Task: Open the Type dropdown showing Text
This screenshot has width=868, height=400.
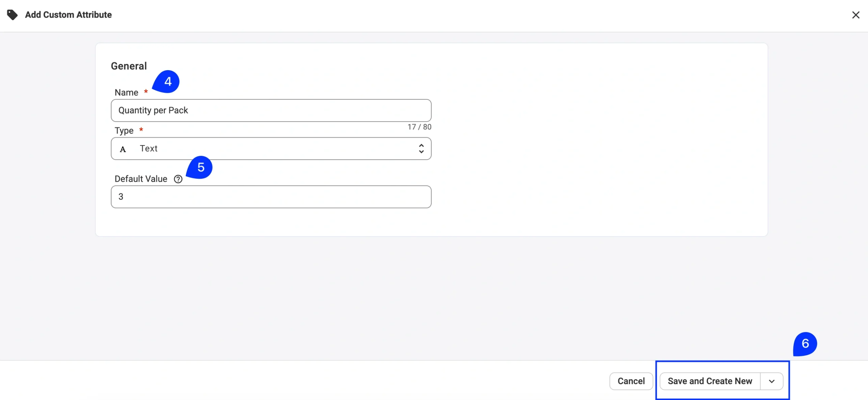Action: [271, 148]
